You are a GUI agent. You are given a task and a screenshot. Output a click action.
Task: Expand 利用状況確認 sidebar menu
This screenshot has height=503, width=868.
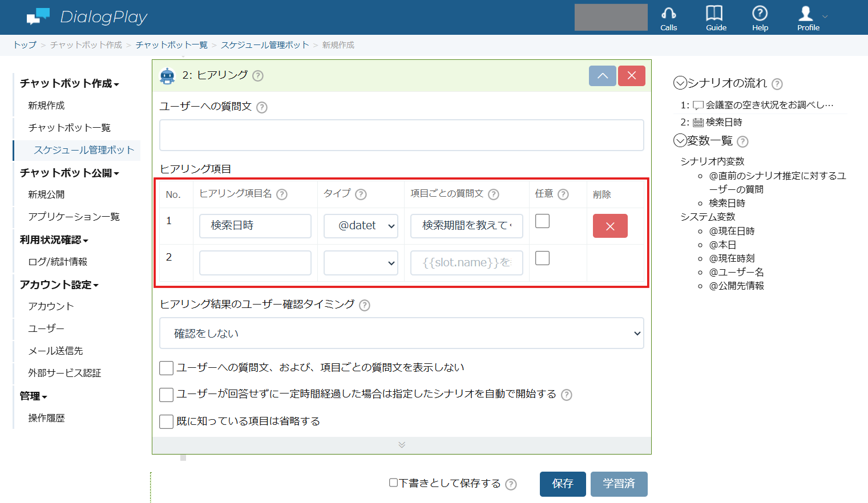(54, 240)
